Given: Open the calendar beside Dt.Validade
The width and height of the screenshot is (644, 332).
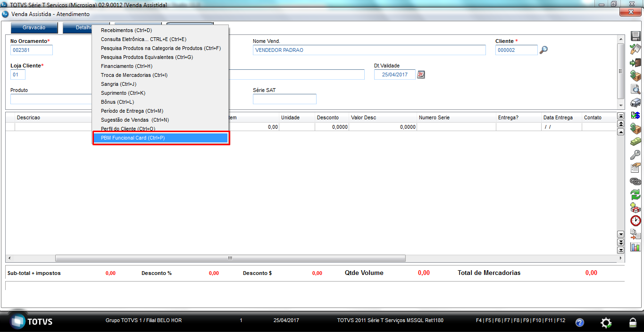Looking at the screenshot, I should point(421,75).
